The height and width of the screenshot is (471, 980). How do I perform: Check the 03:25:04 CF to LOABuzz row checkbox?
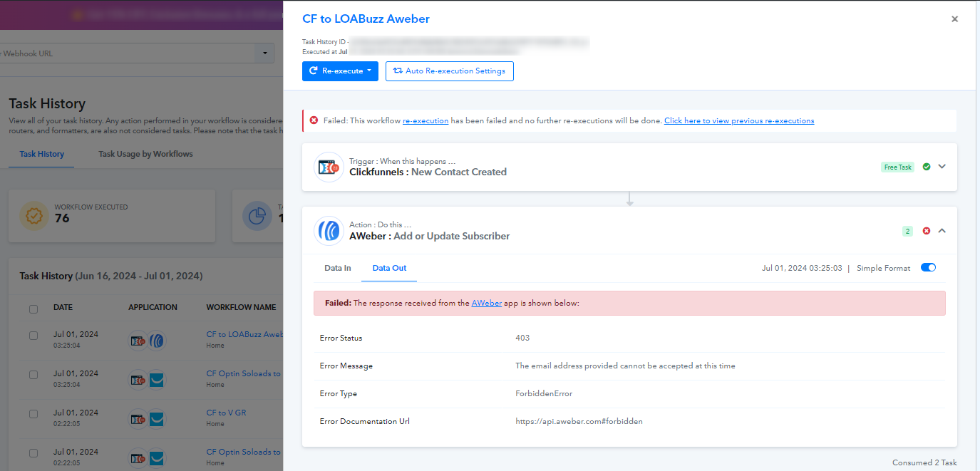point(33,336)
